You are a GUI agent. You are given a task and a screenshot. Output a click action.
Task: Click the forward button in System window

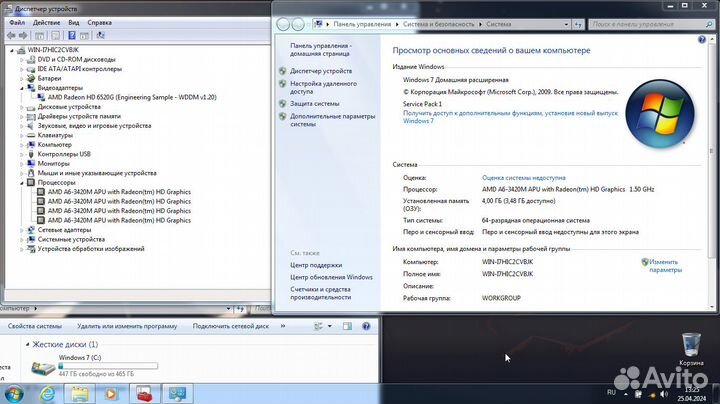point(298,24)
